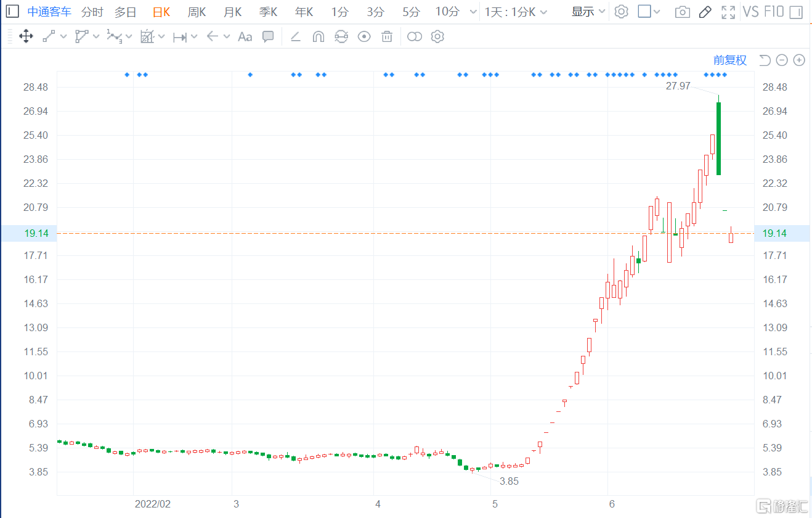Select the polygon shape drawing tool
The width and height of the screenshot is (812, 518).
pyautogui.click(x=81, y=36)
